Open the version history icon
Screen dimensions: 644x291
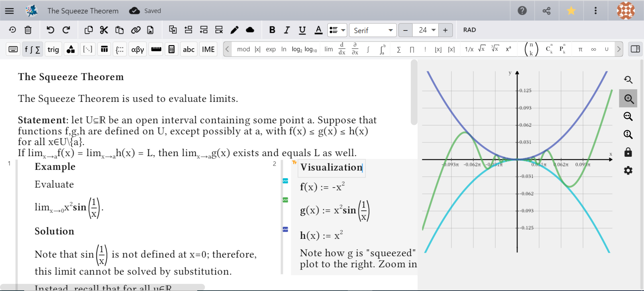pos(12,30)
